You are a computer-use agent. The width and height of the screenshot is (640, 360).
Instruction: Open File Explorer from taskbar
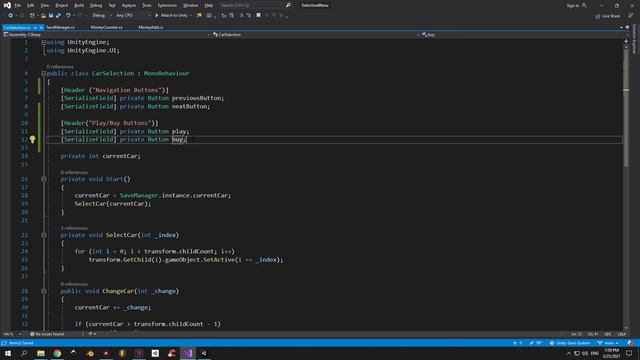[41, 353]
